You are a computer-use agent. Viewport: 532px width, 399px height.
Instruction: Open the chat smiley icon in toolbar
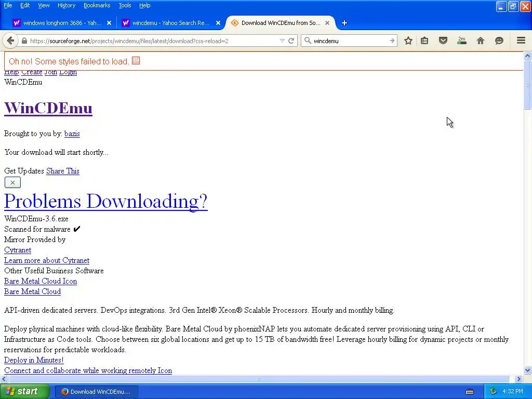pos(499,41)
